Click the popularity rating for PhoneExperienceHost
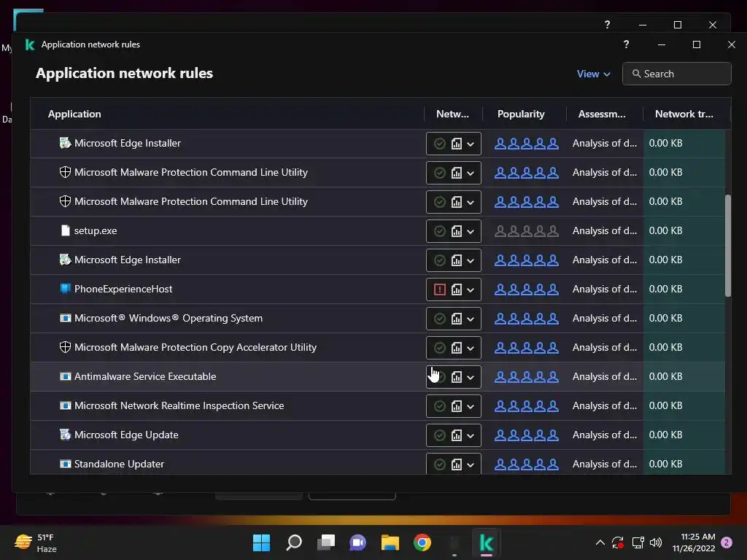 point(527,289)
